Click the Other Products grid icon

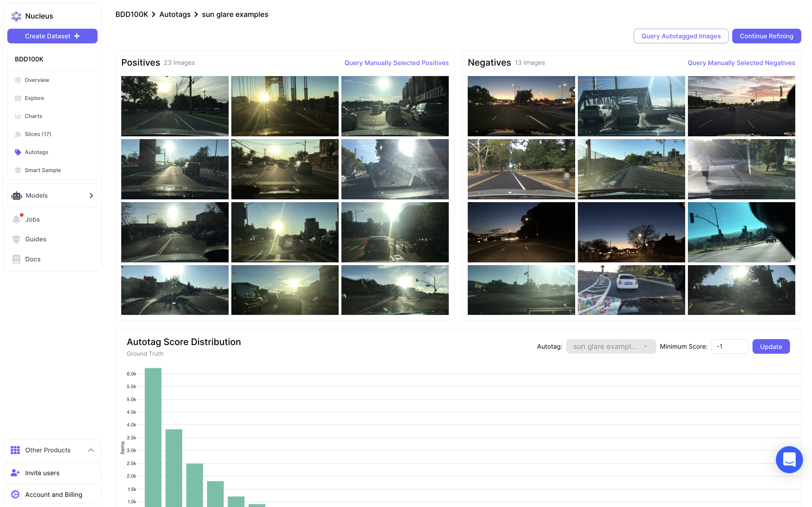point(15,450)
